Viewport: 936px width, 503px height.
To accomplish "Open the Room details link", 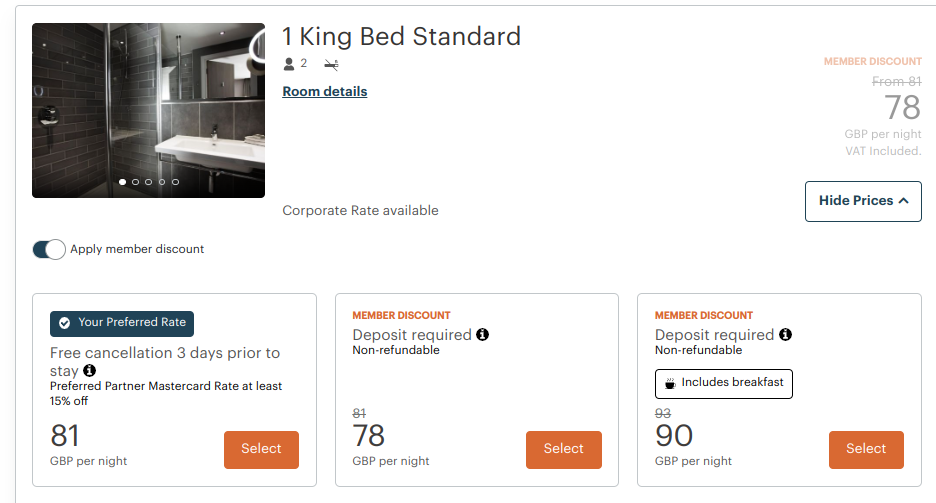I will [x=325, y=92].
